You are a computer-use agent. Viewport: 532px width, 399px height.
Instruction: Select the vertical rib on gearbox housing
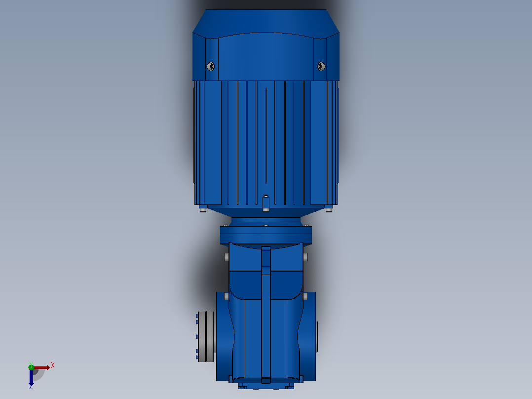[x=266, y=314]
